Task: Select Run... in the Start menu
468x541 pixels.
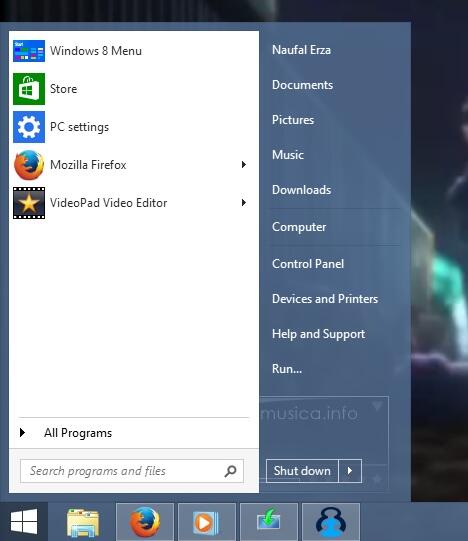Action: point(287,369)
